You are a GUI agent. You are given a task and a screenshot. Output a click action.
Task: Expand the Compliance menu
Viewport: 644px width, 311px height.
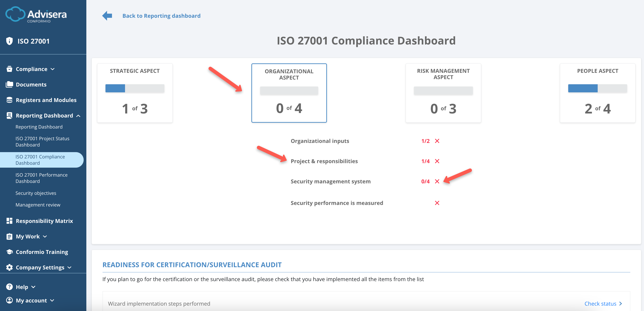[52, 69]
